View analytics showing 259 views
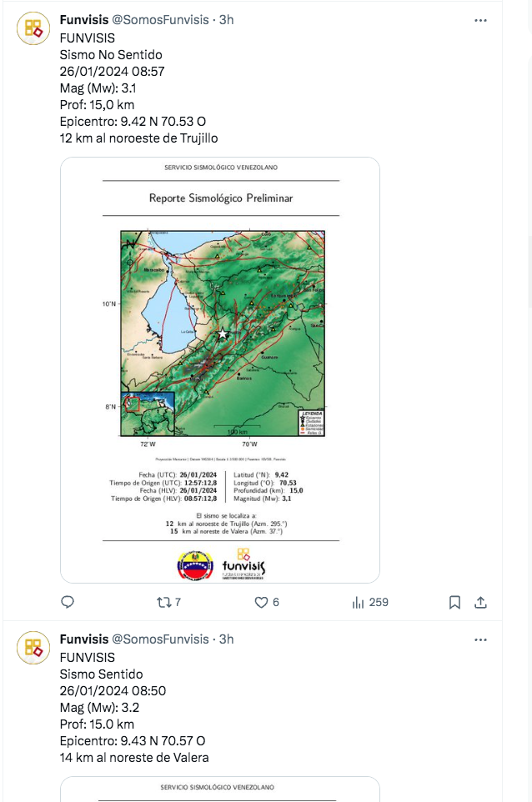532x802 pixels. point(370,602)
